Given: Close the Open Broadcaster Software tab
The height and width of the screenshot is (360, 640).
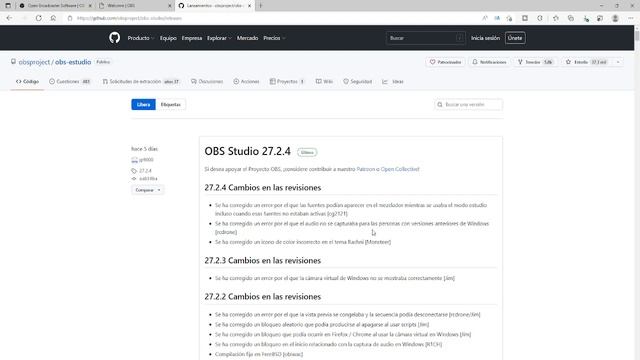Looking at the screenshot, I should coord(90,6).
